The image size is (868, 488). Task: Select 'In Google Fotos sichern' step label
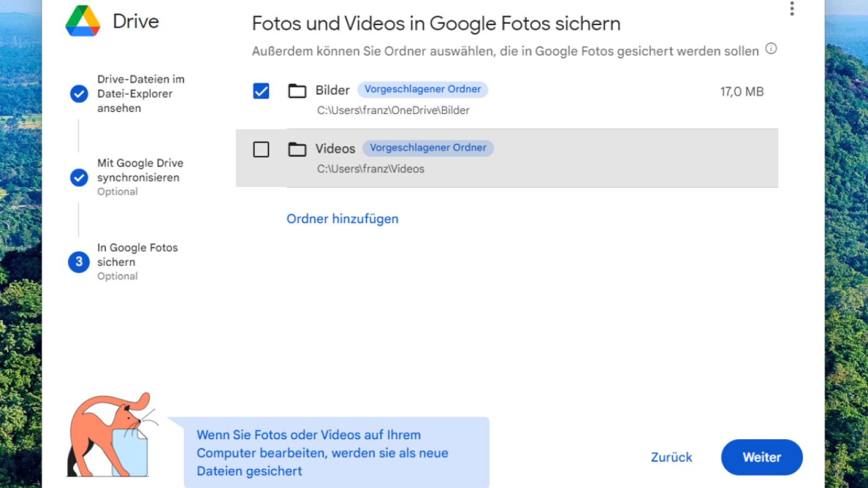pyautogui.click(x=137, y=255)
